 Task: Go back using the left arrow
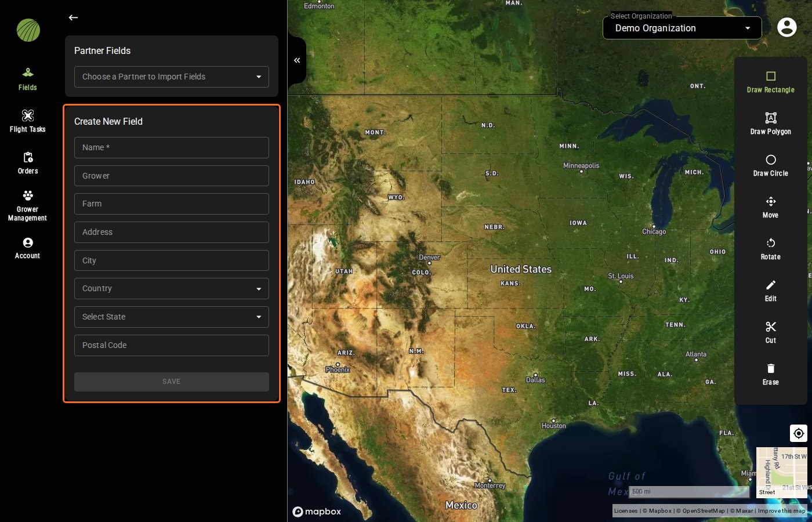(x=73, y=17)
